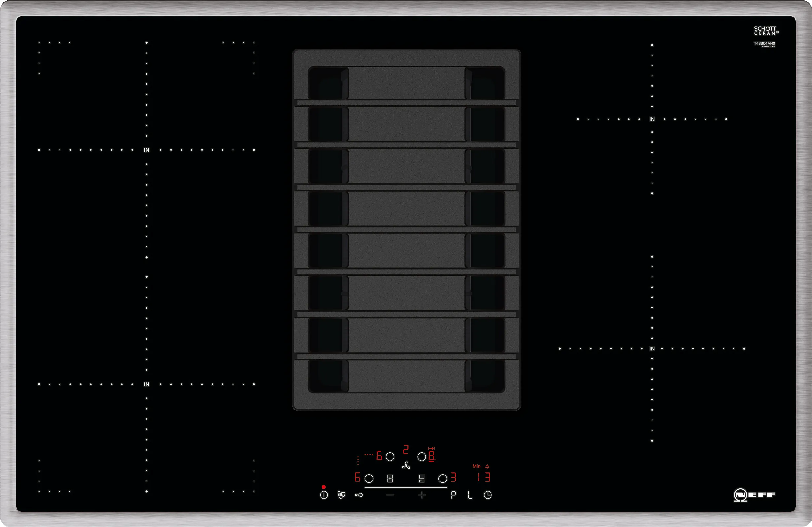Tap the timer display showing 13

click(484, 477)
